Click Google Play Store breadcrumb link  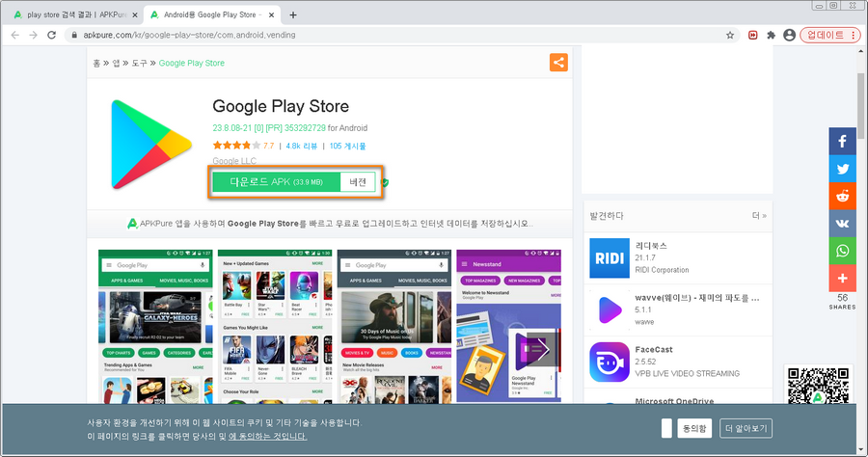(x=192, y=63)
